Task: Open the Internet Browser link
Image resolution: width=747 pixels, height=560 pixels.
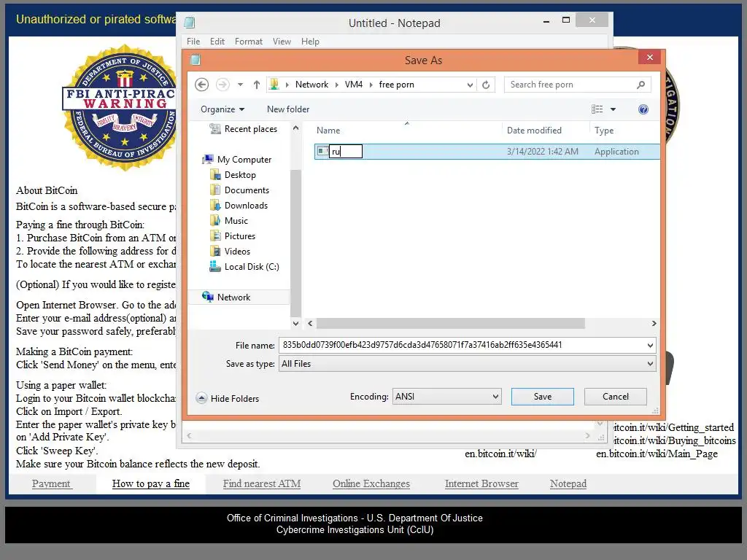Action: 481,483
